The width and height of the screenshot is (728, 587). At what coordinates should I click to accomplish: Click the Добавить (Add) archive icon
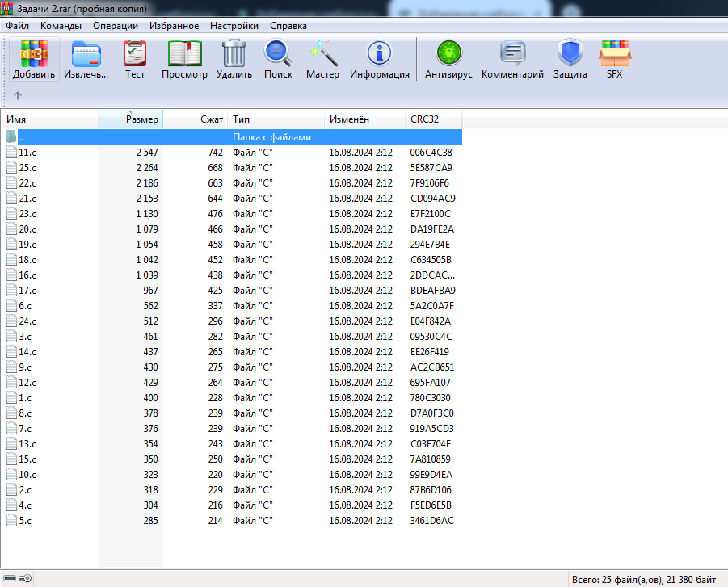point(34,55)
